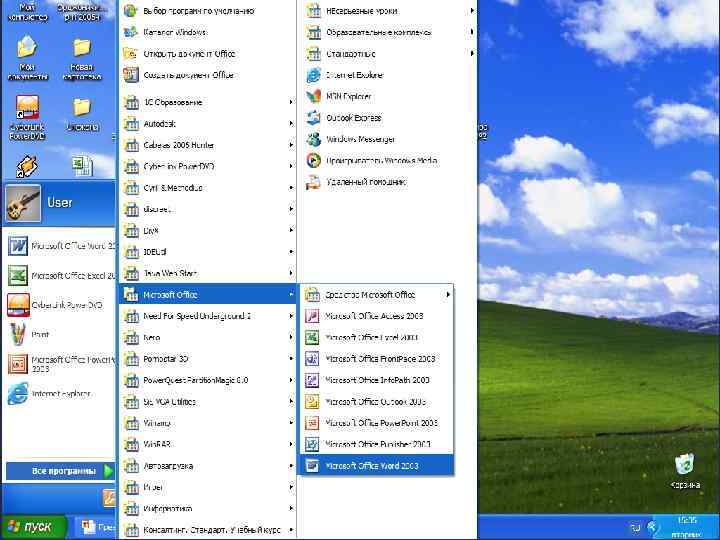Click the Windows Messenger icon
720x540 pixels.
(x=314, y=139)
